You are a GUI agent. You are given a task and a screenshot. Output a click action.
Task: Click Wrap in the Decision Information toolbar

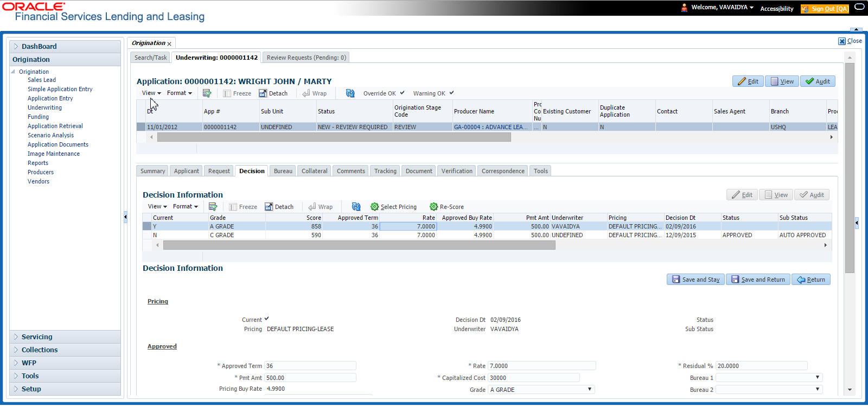(x=321, y=207)
